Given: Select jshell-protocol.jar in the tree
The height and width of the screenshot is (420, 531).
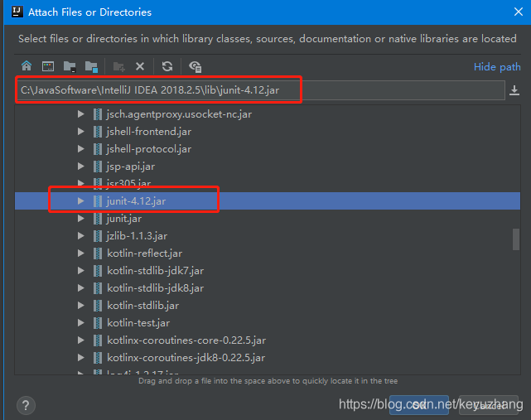Looking at the screenshot, I should tap(148, 149).
